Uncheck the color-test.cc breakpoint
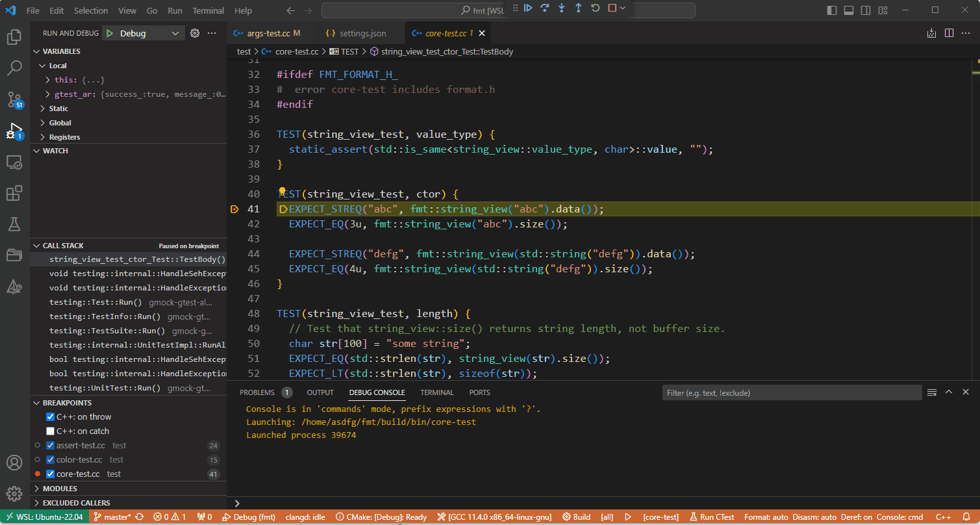The width and height of the screenshot is (980, 525). tap(50, 459)
